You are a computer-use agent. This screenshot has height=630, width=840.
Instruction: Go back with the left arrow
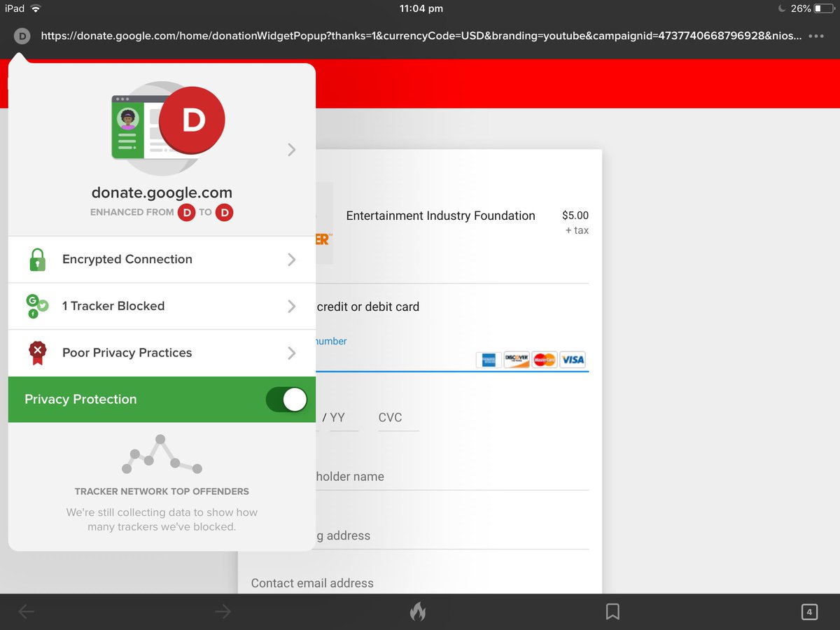[26, 612]
